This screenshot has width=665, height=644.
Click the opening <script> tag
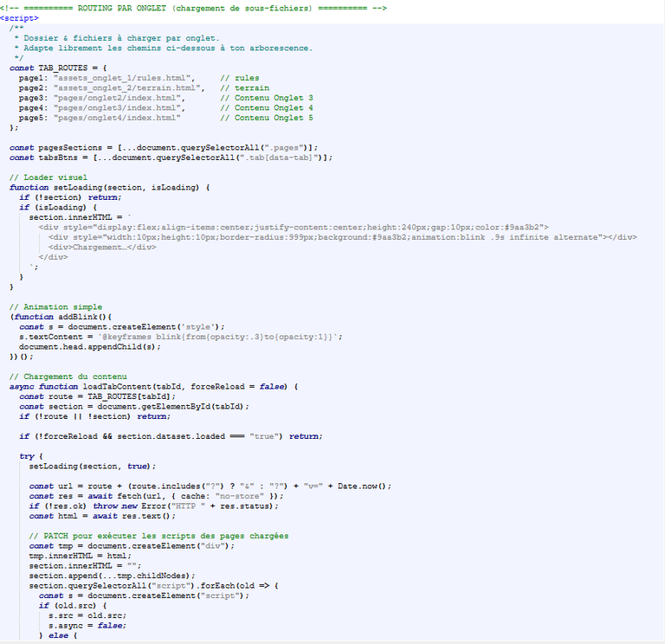20,18
